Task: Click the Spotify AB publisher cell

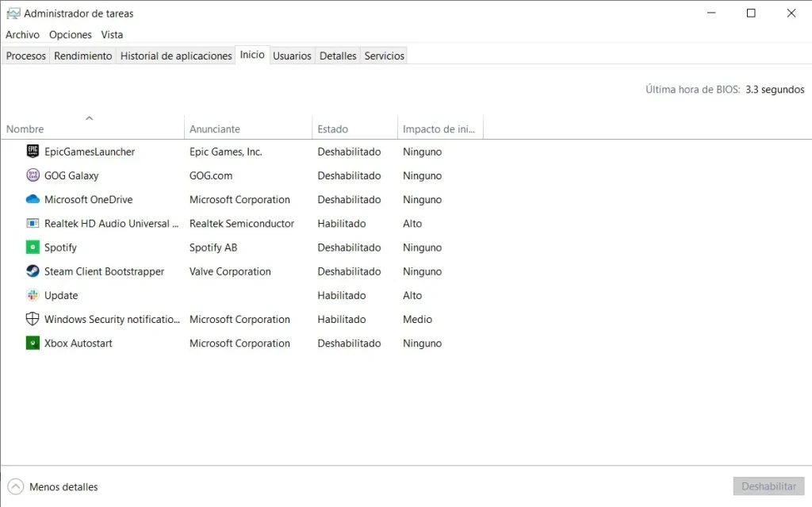Action: coord(213,248)
